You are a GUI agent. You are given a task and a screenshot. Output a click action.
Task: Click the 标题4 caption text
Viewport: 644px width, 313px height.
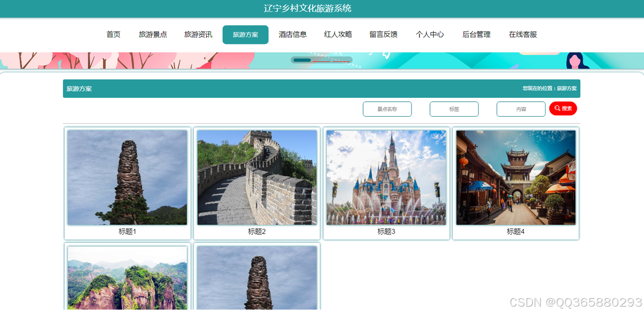[516, 232]
